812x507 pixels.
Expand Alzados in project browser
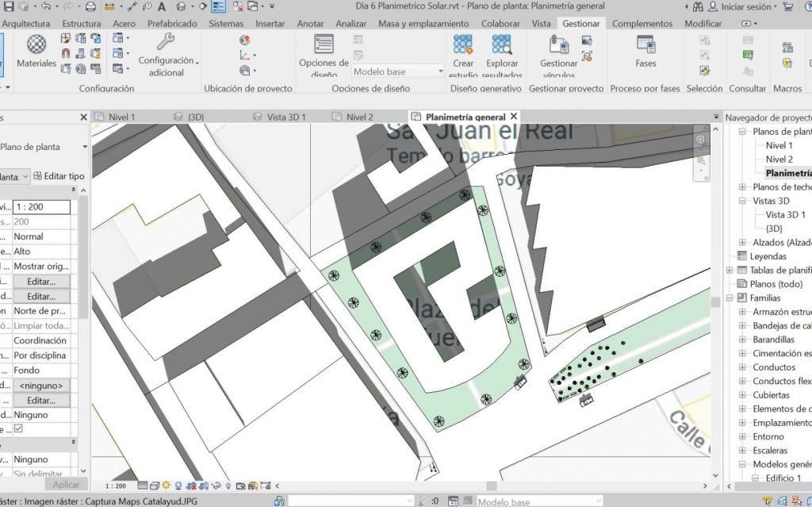pyautogui.click(x=743, y=242)
